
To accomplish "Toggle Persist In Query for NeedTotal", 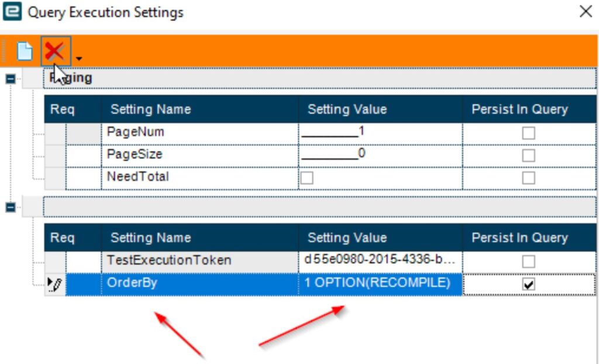I will coord(528,178).
